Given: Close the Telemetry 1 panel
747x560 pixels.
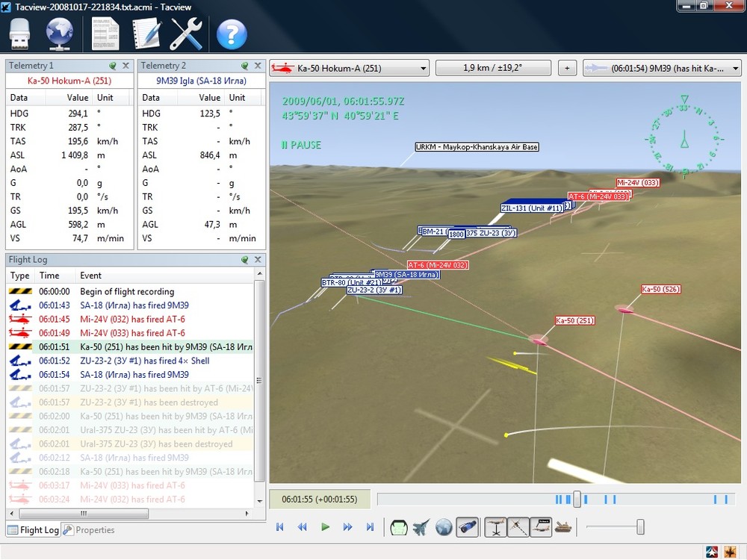Looking at the screenshot, I should click(x=125, y=66).
